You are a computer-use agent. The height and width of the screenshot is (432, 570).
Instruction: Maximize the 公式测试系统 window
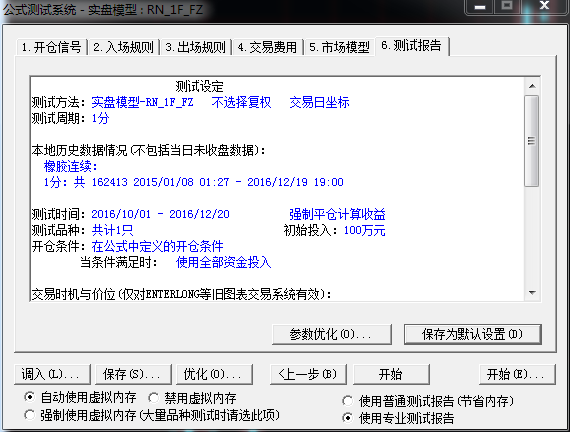click(x=507, y=6)
